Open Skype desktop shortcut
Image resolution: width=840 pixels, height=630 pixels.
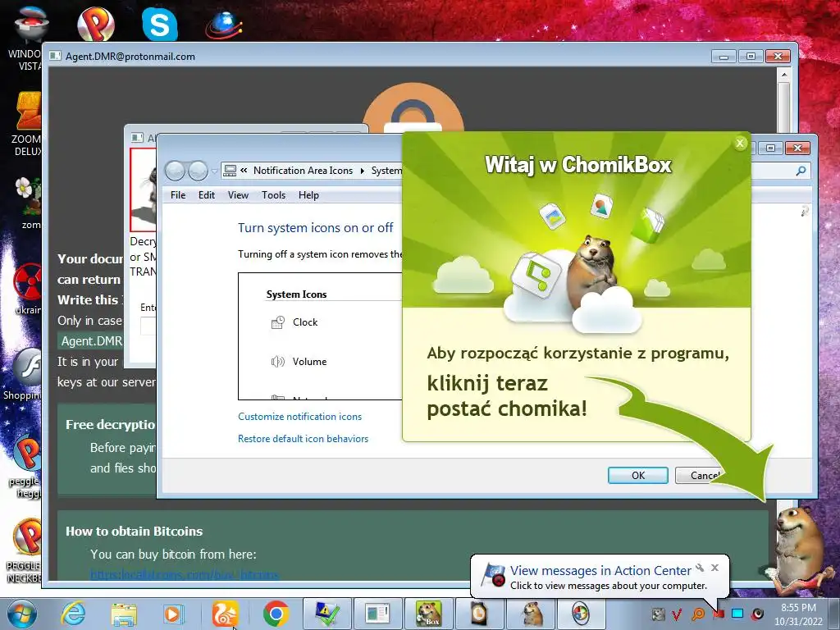pos(160,24)
